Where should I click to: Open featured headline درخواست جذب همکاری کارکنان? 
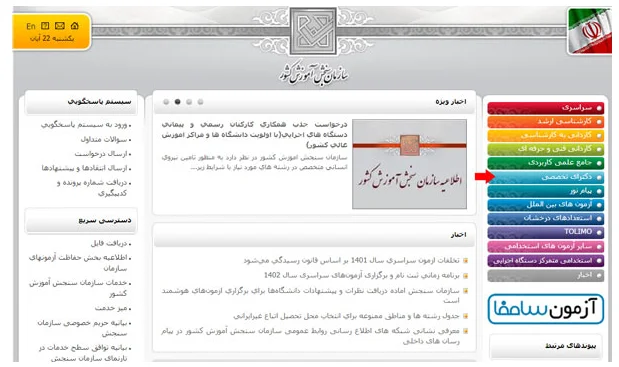(x=254, y=135)
